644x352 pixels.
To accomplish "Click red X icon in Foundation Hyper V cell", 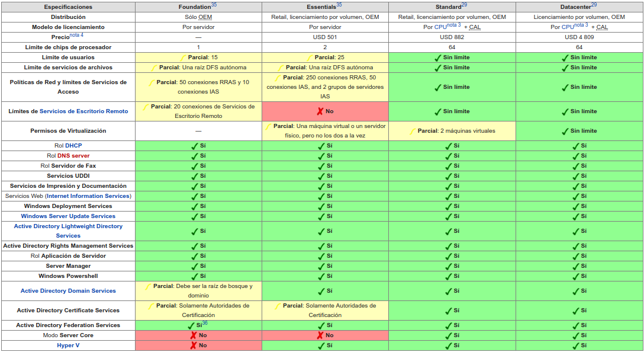I will (194, 345).
